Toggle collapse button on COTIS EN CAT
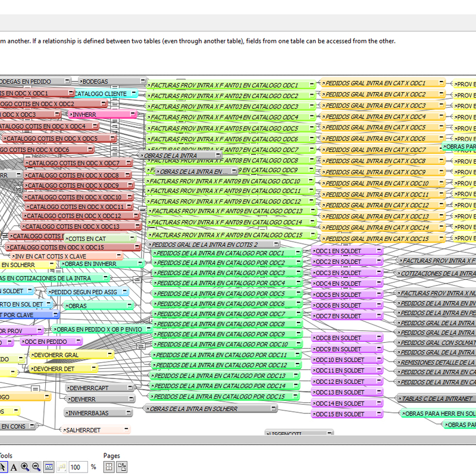The width and height of the screenshot is (476, 476). pyautogui.click(x=131, y=239)
